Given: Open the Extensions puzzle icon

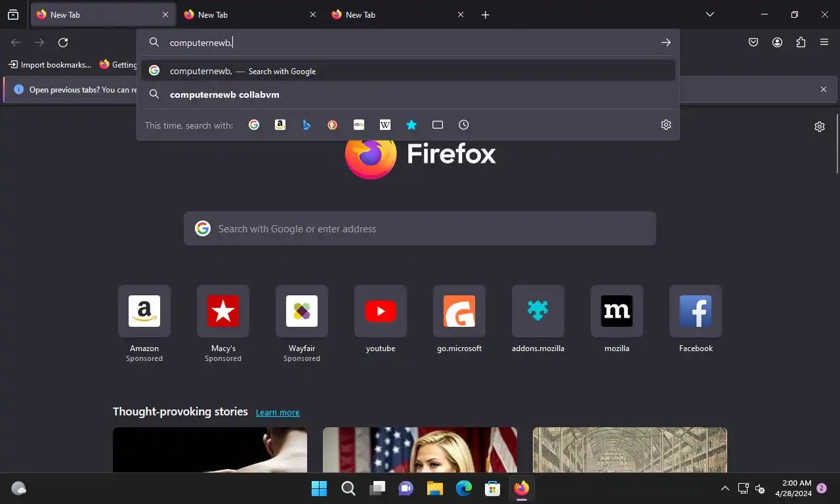Looking at the screenshot, I should pyautogui.click(x=801, y=42).
